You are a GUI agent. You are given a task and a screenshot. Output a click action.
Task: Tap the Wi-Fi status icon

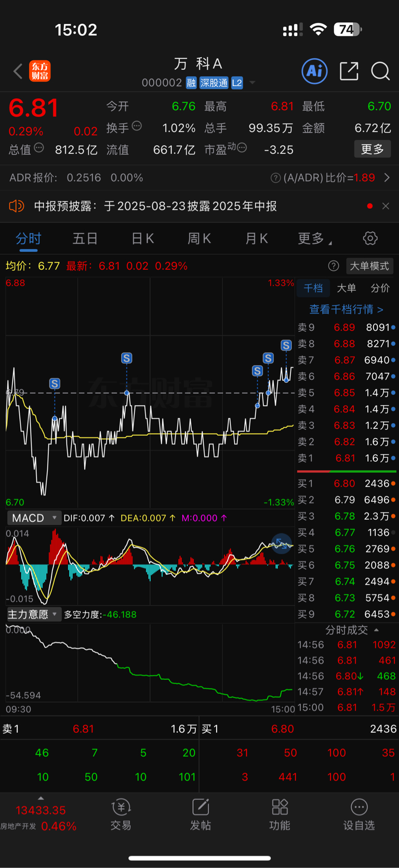click(x=318, y=30)
